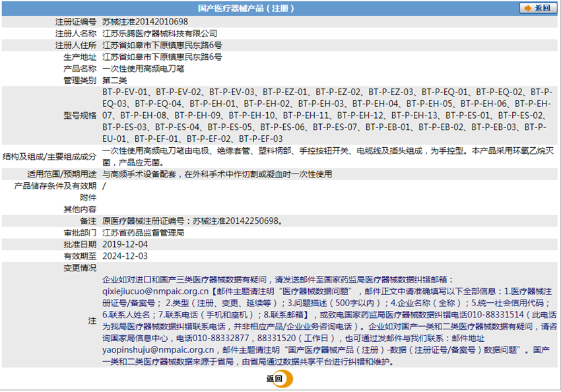The image size is (561, 392).
Task: Click the 附件 label
Action: 88,197
